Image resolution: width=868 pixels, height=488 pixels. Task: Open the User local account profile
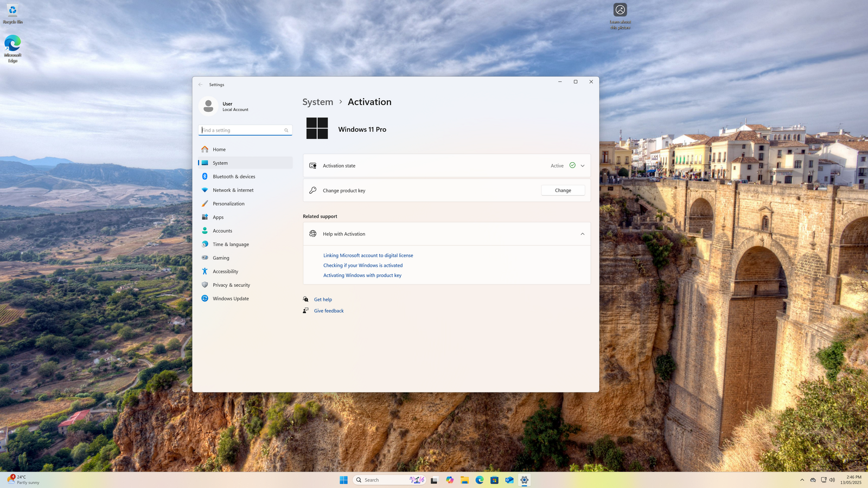(x=224, y=106)
